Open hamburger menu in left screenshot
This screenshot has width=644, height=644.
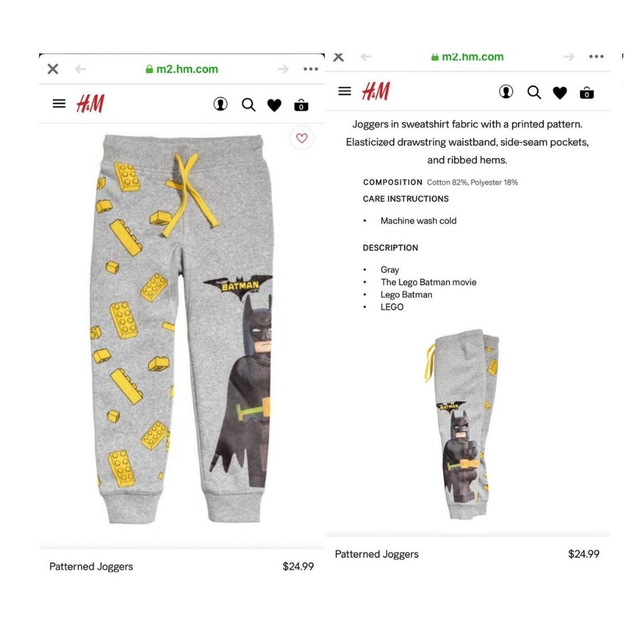tap(59, 104)
